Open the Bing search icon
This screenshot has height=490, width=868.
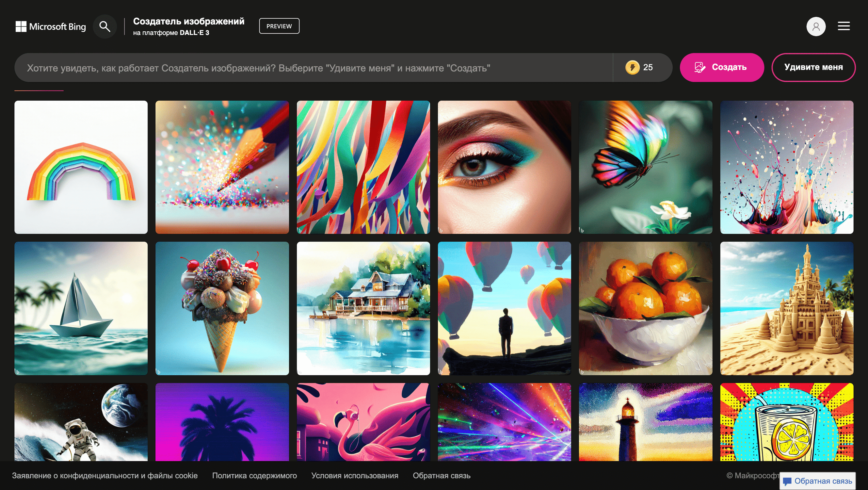[x=105, y=26]
